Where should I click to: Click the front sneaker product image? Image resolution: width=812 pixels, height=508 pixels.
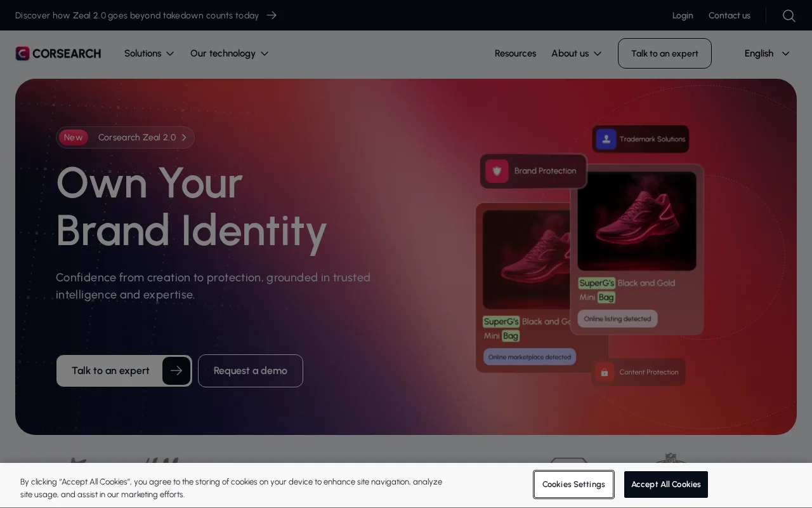637,221
